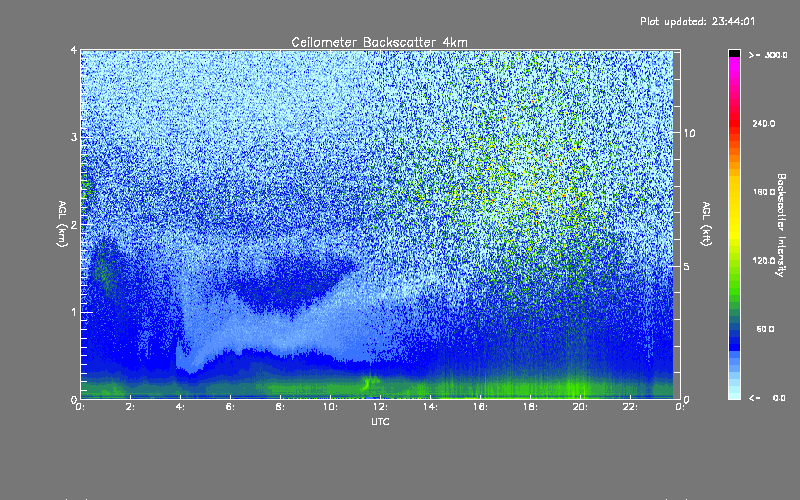
Task: Click the "12:" hour tick label
Action: pyautogui.click(x=380, y=407)
